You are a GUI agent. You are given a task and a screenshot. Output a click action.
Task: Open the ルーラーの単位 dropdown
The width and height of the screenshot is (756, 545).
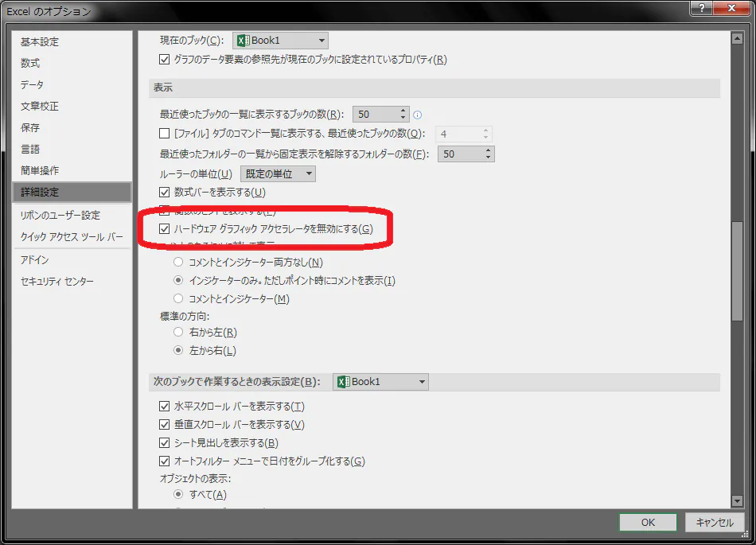click(279, 174)
